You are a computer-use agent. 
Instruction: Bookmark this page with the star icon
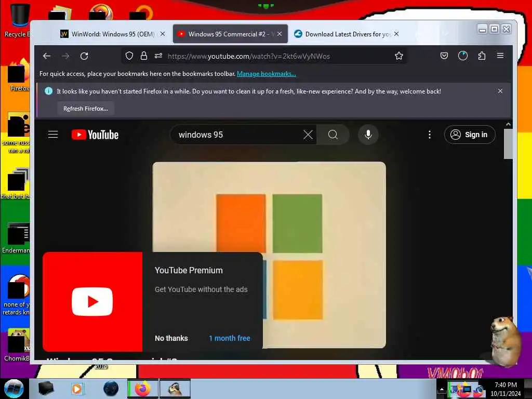tap(399, 56)
